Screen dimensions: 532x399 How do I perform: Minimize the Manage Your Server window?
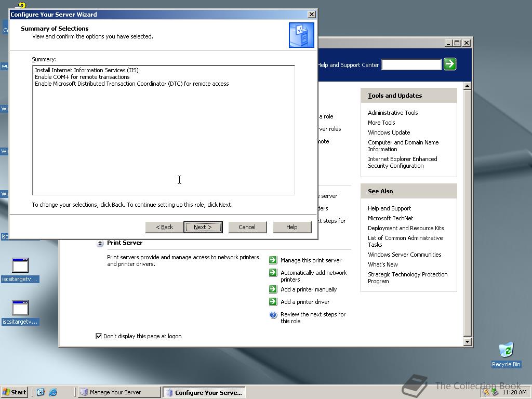(x=448, y=43)
